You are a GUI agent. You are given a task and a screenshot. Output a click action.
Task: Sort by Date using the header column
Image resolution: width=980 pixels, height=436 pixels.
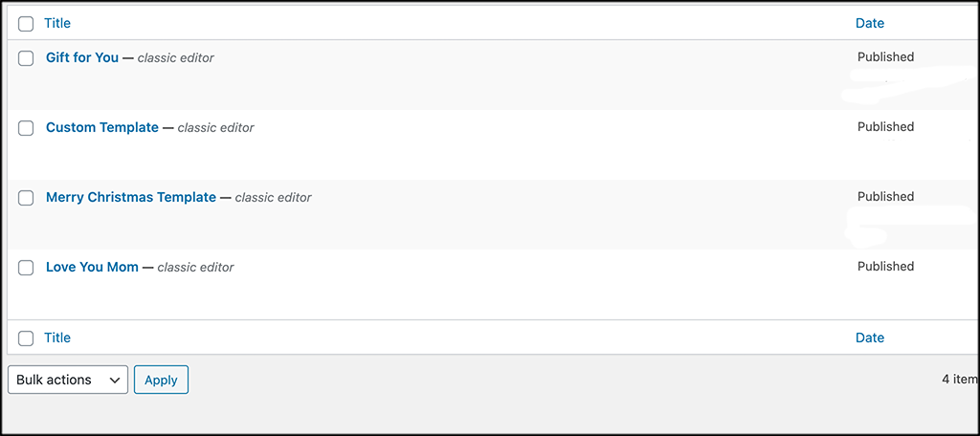[870, 23]
